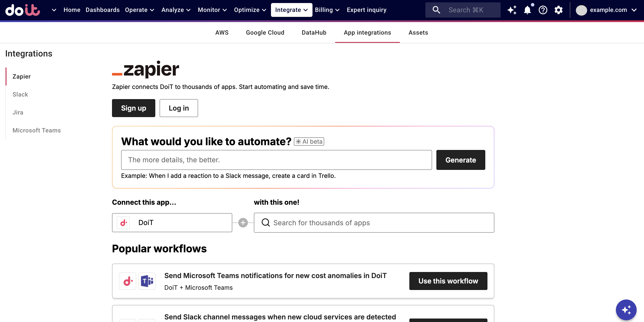Click the DoiT logo in top-left corner
The height and width of the screenshot is (322, 644).
click(x=22, y=10)
